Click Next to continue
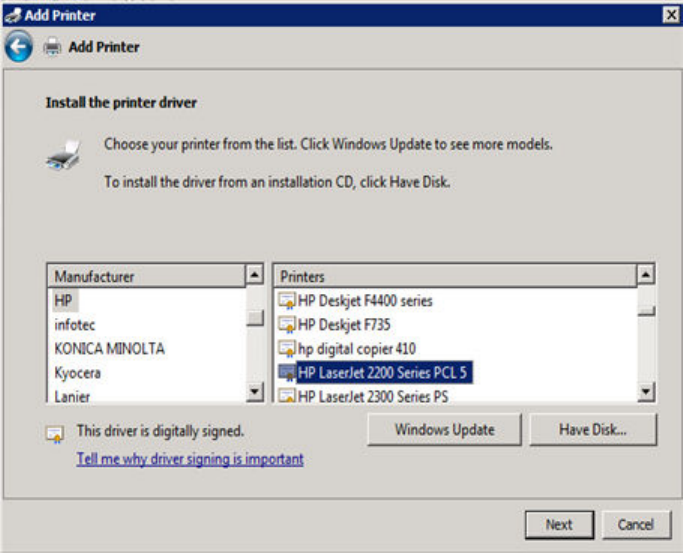Screen dimensions: 683x553 559,525
